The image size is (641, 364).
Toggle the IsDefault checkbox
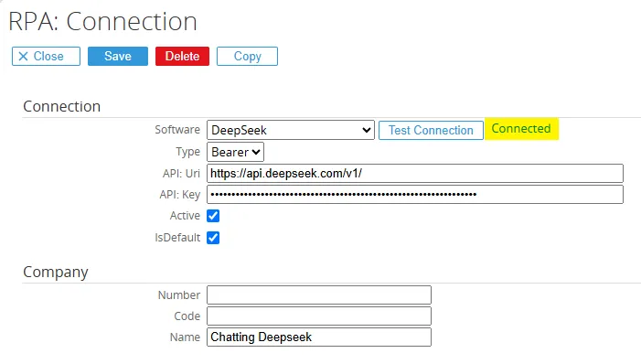tap(213, 238)
